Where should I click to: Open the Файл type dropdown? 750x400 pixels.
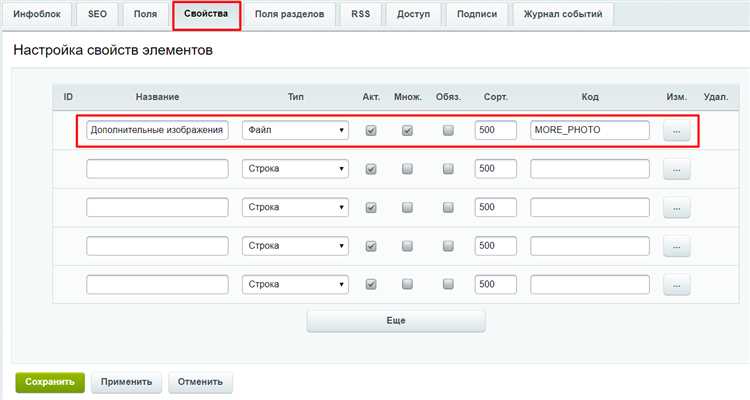(295, 130)
